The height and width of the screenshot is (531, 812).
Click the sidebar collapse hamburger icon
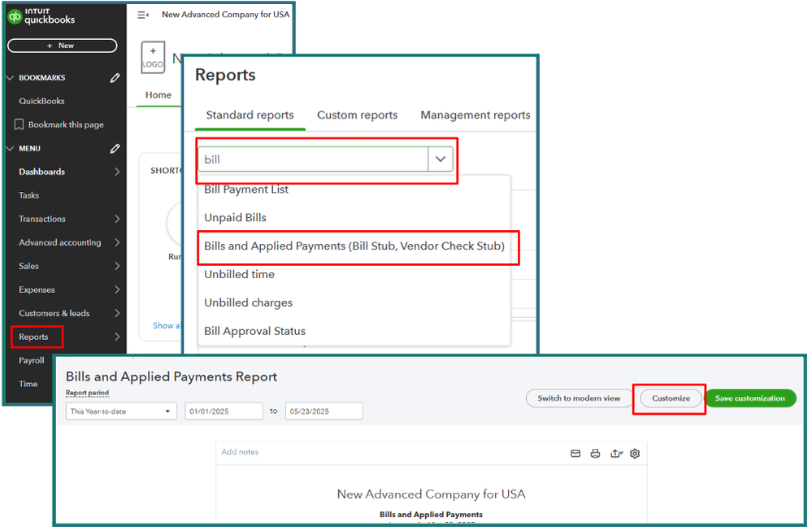coord(143,15)
